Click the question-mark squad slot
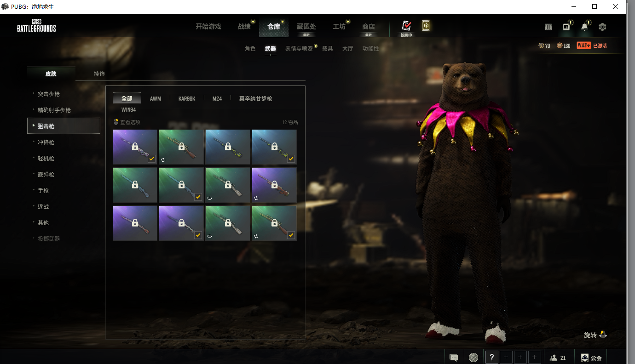 coord(492,357)
